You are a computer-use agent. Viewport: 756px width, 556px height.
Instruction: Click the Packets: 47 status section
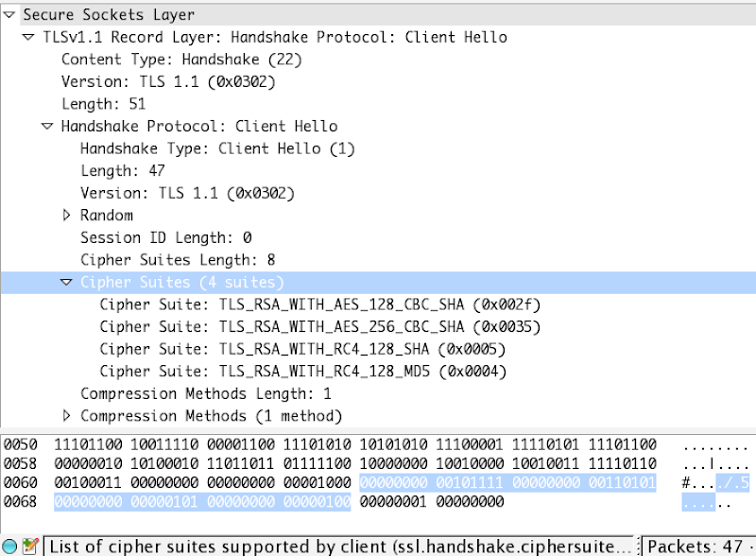[699, 547]
